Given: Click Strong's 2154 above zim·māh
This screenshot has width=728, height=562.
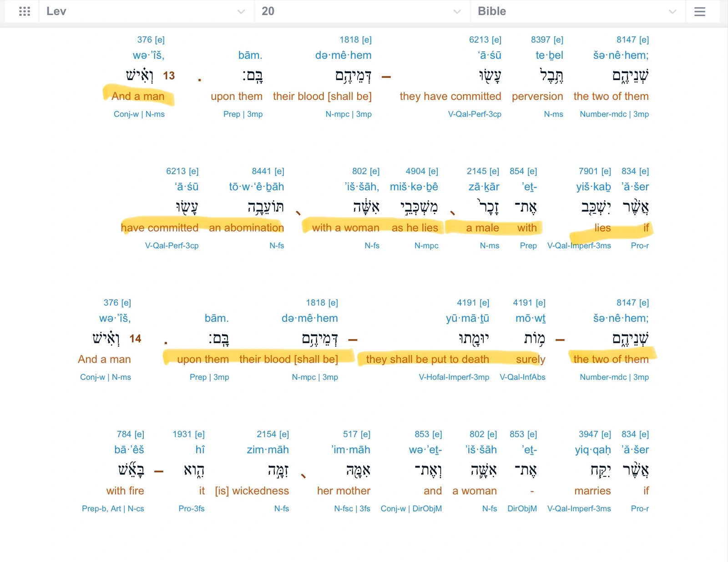Looking at the screenshot, I should [266, 434].
